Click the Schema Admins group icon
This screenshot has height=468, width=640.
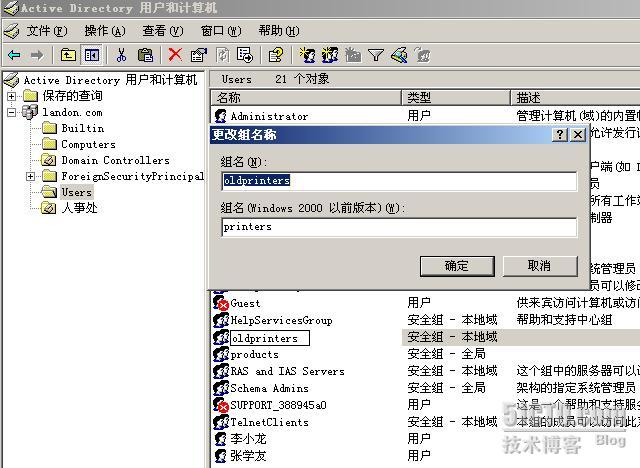[x=221, y=388]
